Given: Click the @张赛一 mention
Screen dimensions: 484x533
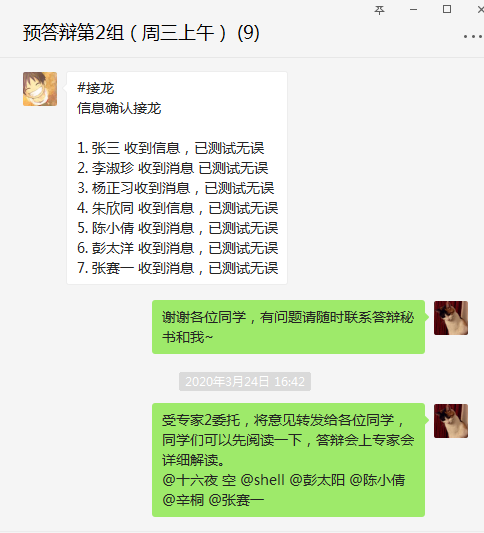Looking at the screenshot, I should click(x=236, y=500).
